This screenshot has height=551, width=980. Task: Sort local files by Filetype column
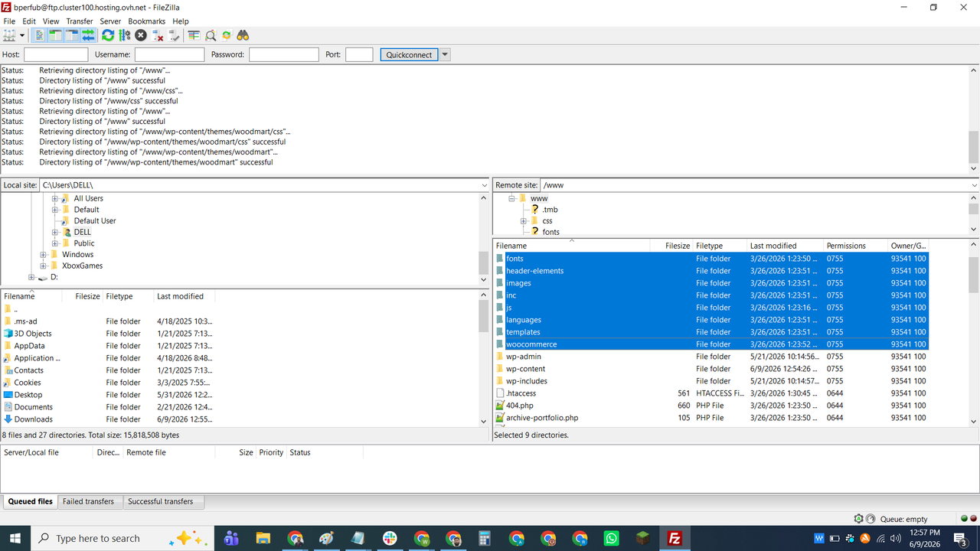tap(128, 296)
